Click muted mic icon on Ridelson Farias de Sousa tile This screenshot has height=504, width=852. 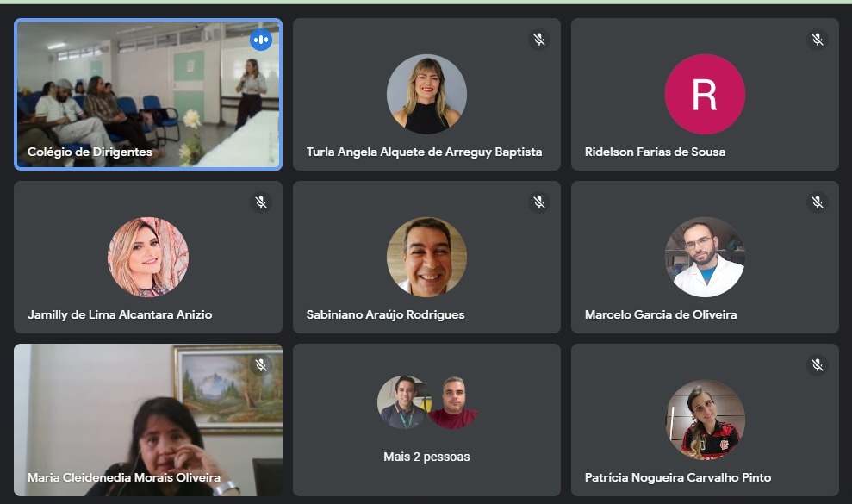coord(818,40)
